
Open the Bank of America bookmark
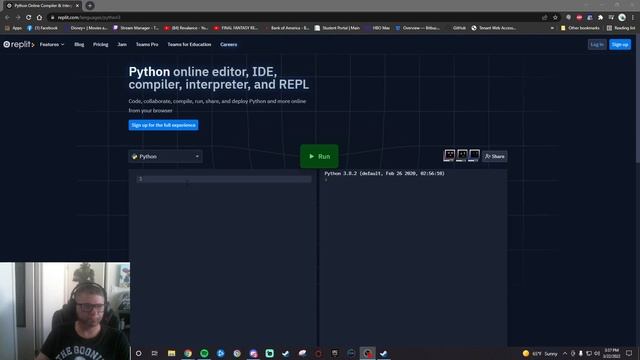287,28
